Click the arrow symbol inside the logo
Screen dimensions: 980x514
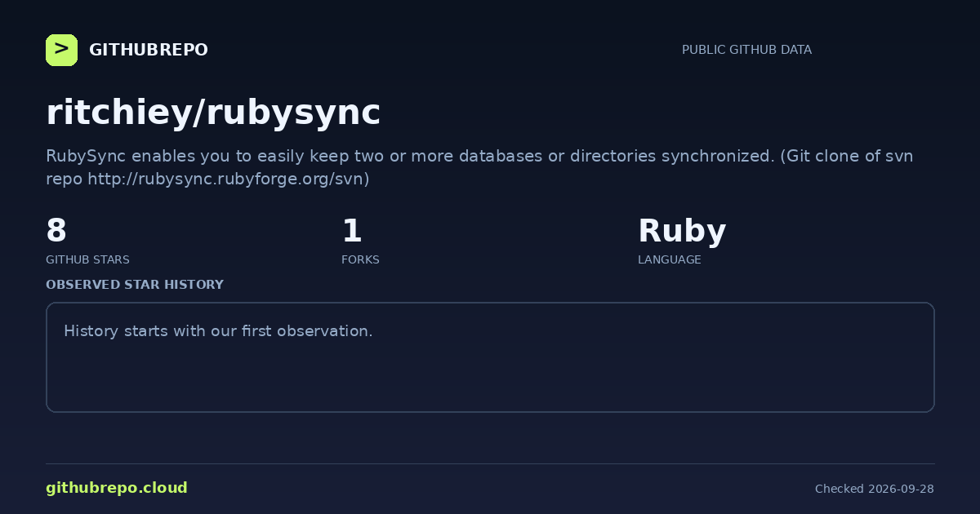coord(61,49)
